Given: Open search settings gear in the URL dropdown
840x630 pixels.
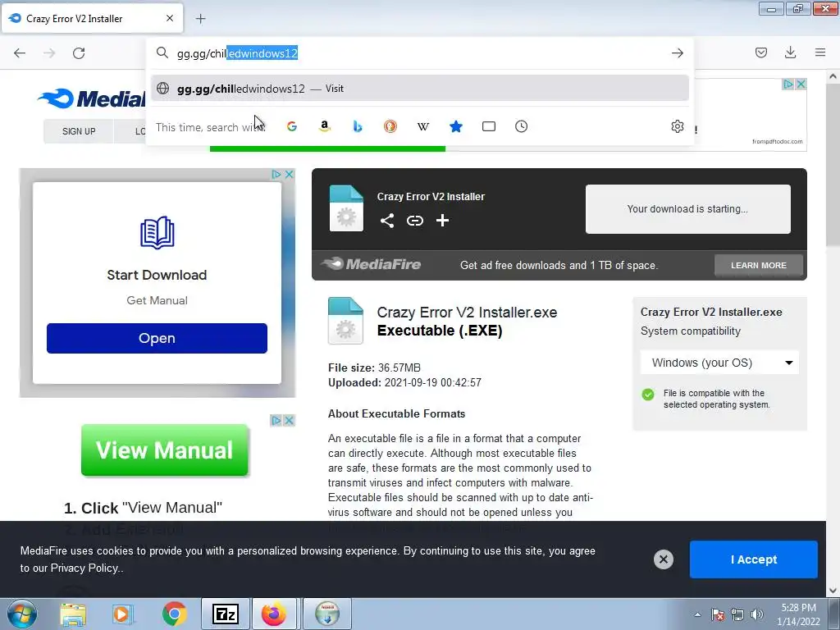Looking at the screenshot, I should click(677, 126).
